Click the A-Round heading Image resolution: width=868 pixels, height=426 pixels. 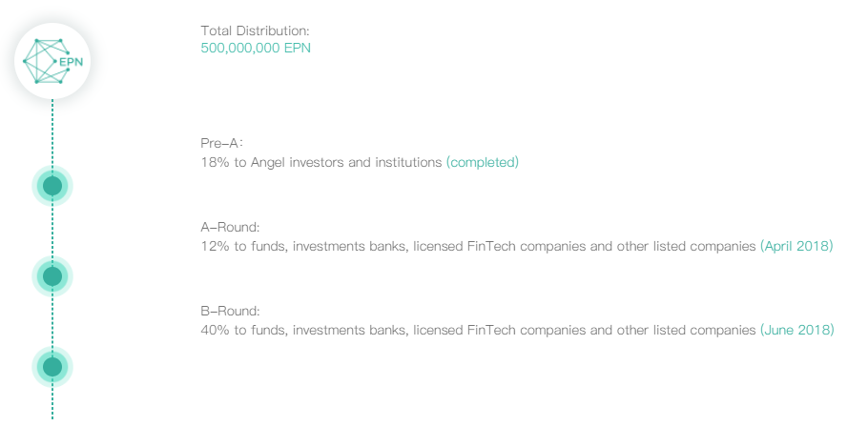pos(230,228)
